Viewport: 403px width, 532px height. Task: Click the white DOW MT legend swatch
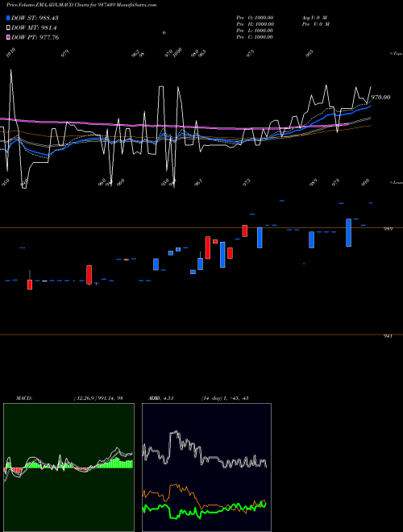(8, 27)
